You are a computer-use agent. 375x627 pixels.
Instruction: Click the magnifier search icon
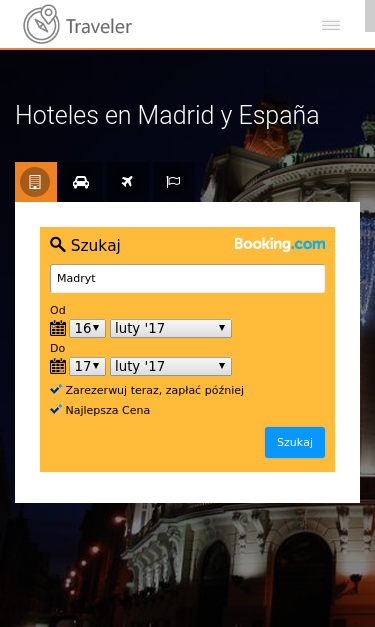58,244
